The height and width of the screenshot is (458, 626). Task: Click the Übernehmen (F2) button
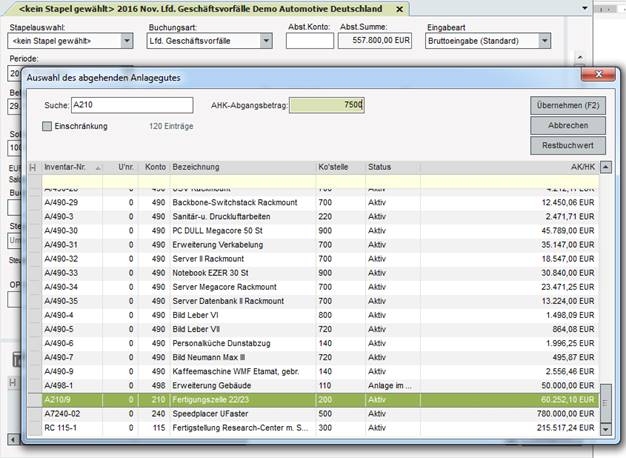568,105
